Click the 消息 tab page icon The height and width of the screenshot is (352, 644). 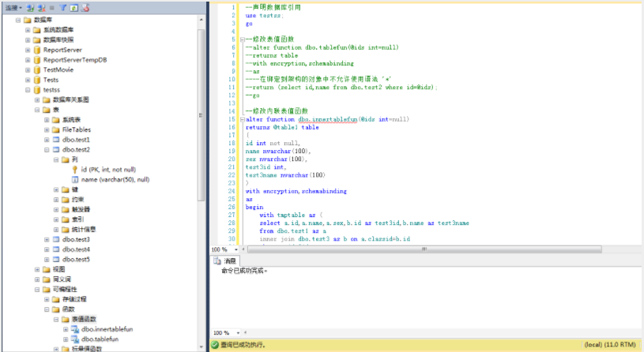click(217, 261)
